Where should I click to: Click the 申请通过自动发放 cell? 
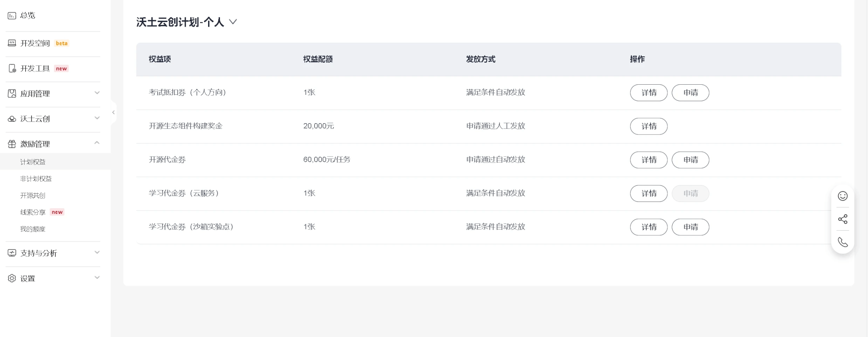pyautogui.click(x=495, y=160)
